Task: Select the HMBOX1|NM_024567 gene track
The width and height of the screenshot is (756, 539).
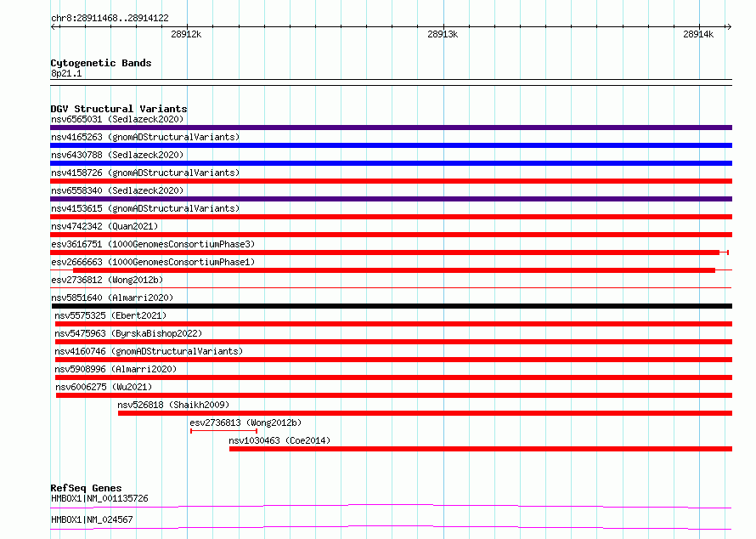Action: pyautogui.click(x=391, y=528)
